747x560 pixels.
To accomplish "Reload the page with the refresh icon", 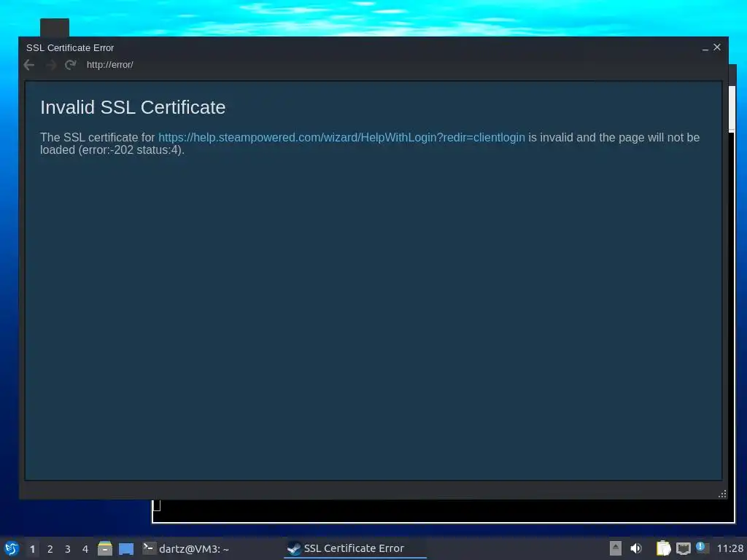I will [x=71, y=65].
